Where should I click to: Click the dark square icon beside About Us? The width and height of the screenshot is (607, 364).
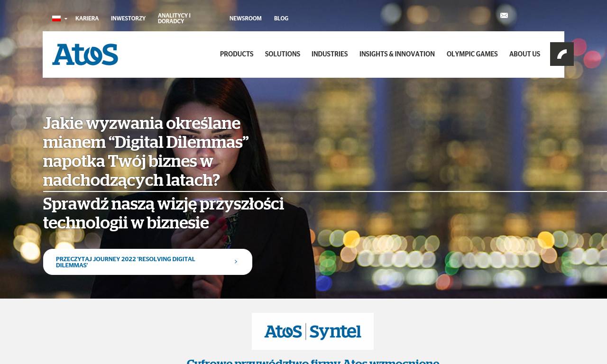[562, 54]
